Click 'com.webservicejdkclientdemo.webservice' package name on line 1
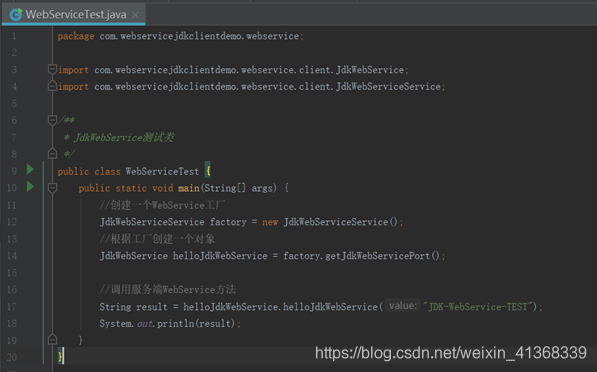This screenshot has height=372, width=597. tap(199, 36)
